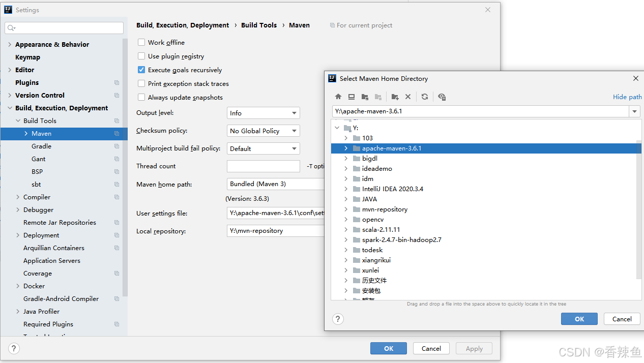
Task: Jump to desktop directory icon
Action: 352,97
